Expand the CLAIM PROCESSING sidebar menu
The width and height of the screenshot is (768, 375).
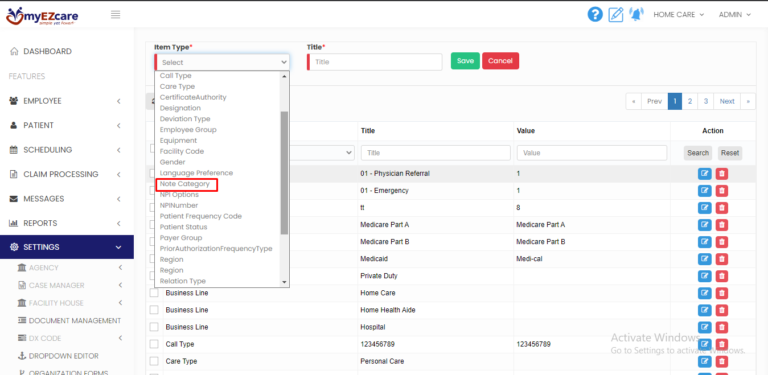[x=67, y=174]
